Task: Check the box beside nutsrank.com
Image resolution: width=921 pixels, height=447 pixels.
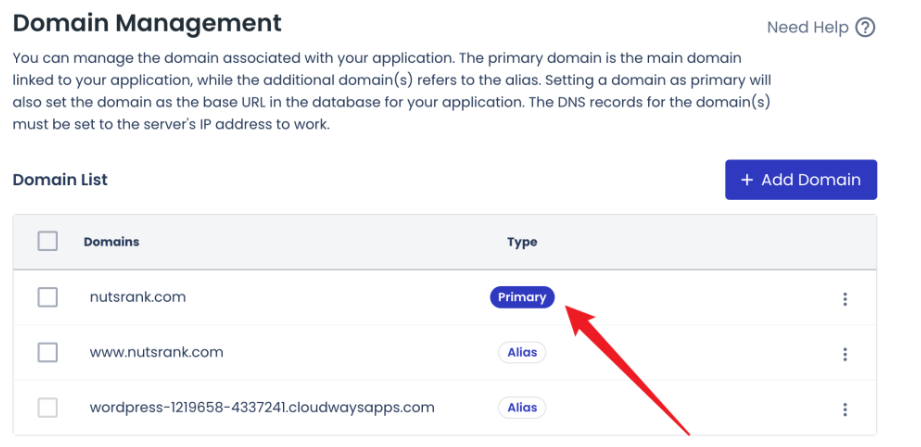Action: (x=47, y=297)
